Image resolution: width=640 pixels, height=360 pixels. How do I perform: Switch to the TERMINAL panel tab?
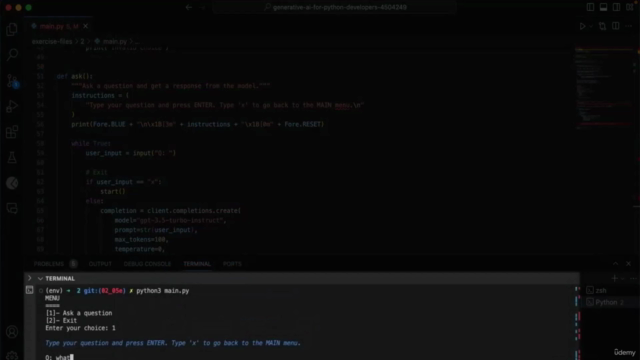pos(197,264)
